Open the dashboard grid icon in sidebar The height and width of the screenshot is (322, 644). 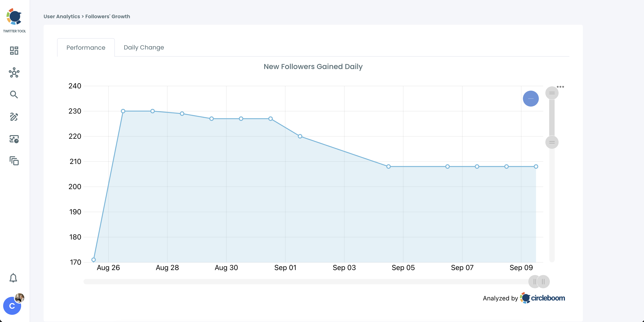click(x=14, y=51)
